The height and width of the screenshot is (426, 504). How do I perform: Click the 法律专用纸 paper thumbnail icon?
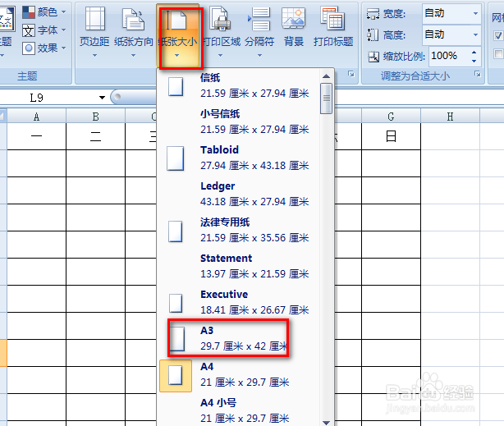coord(176,231)
